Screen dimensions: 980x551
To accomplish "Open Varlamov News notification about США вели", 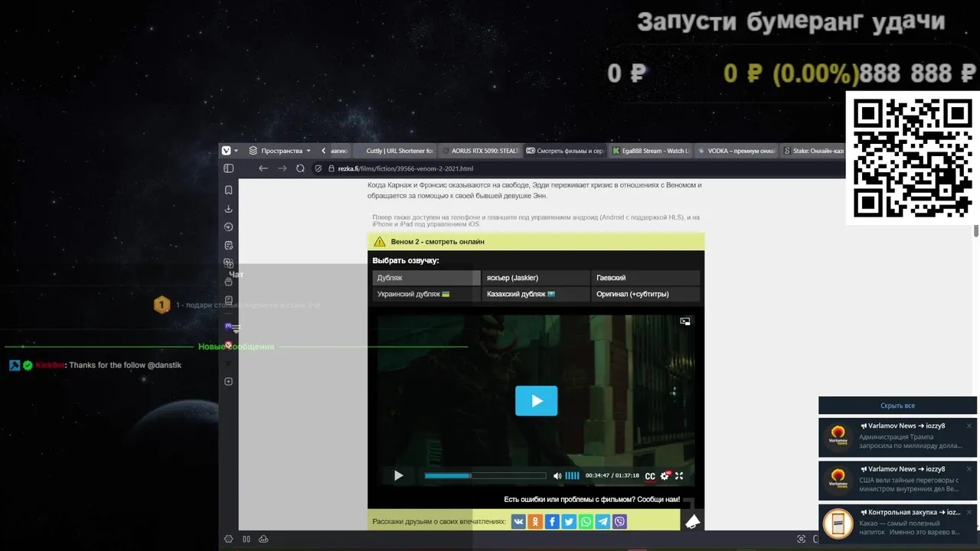I will (x=897, y=480).
